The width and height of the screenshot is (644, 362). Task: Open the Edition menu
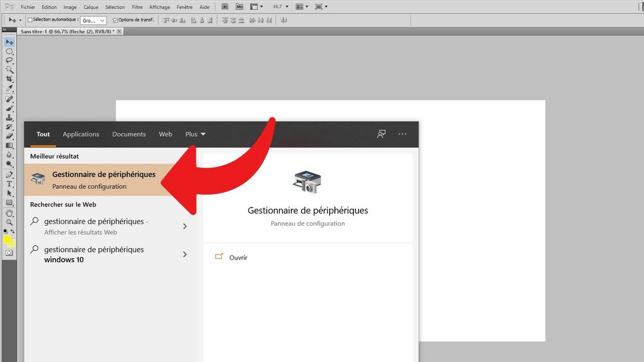49,7
